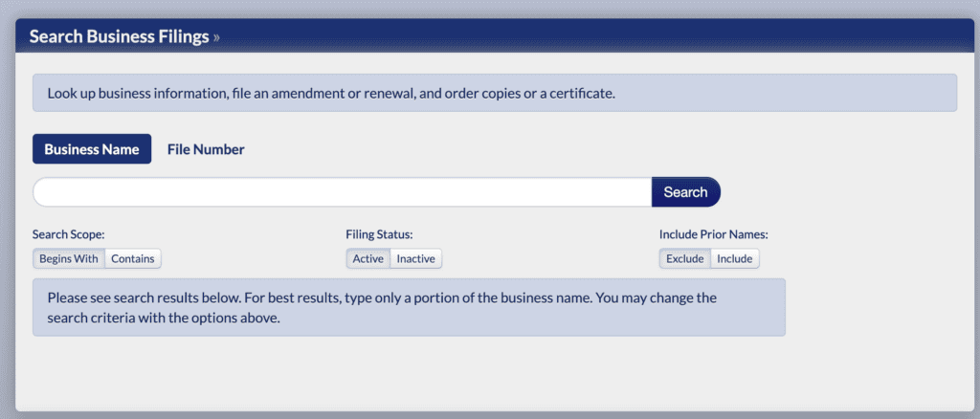Click the 'Filing Status:' label
This screenshot has height=419, width=980.
point(379,233)
